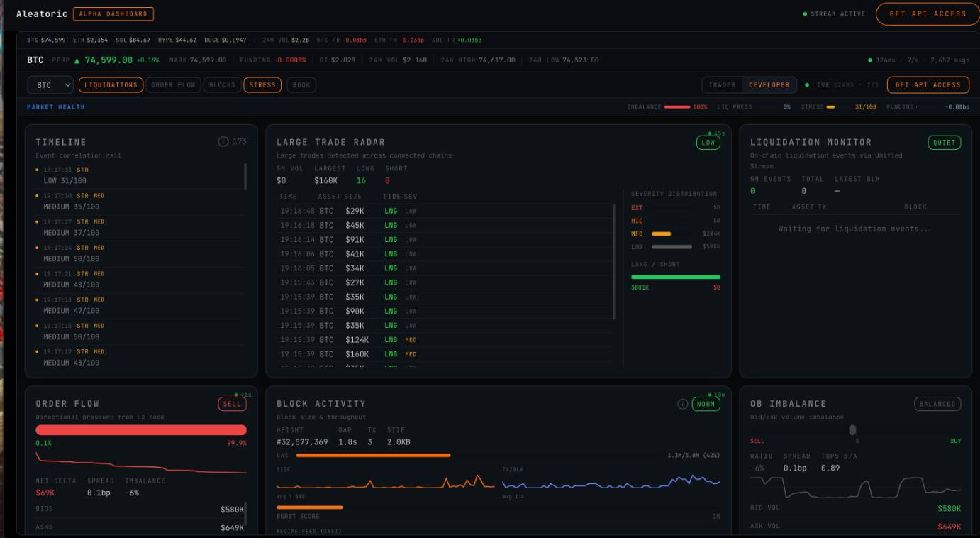Click the info icon in Block Activity panel
Image resolution: width=980 pixels, height=538 pixels.
tap(683, 404)
